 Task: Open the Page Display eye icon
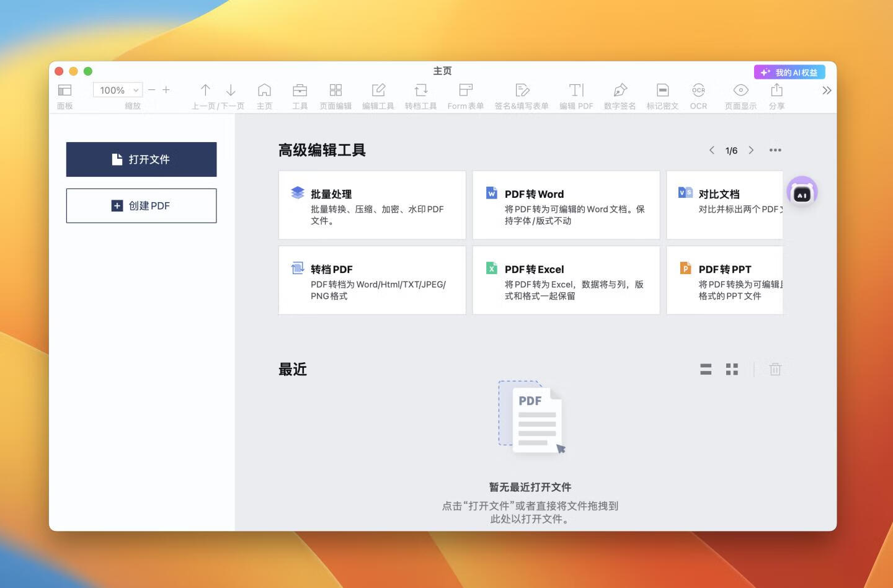[741, 90]
